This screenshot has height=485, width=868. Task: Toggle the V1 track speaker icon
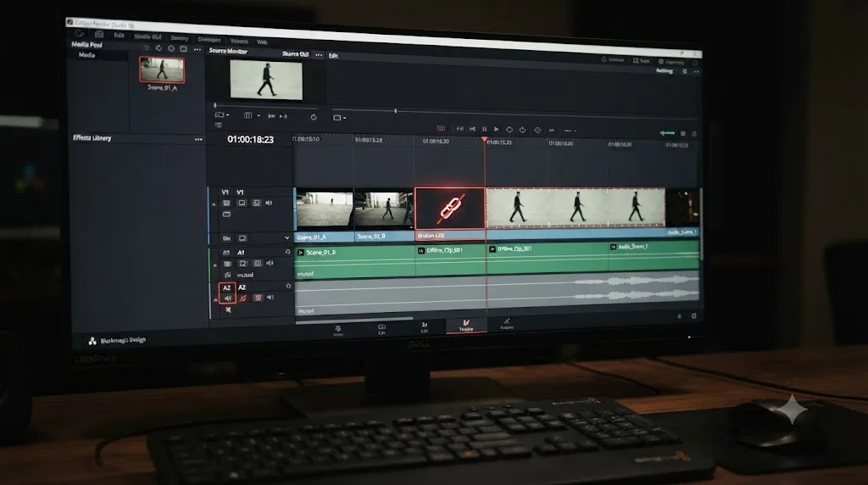(x=269, y=203)
